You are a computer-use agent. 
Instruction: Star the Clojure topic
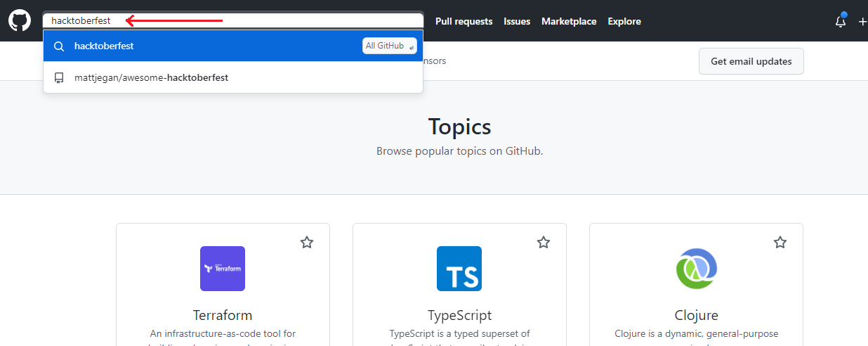[x=780, y=243]
